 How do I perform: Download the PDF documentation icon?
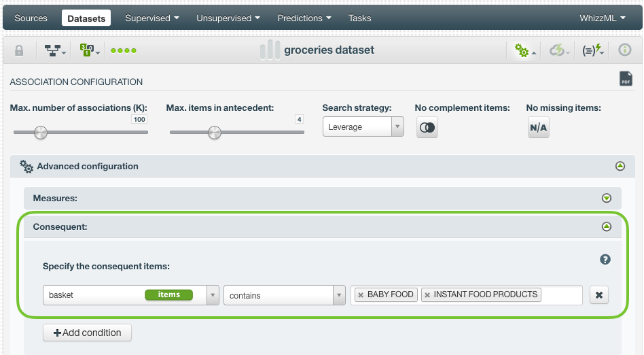click(626, 79)
